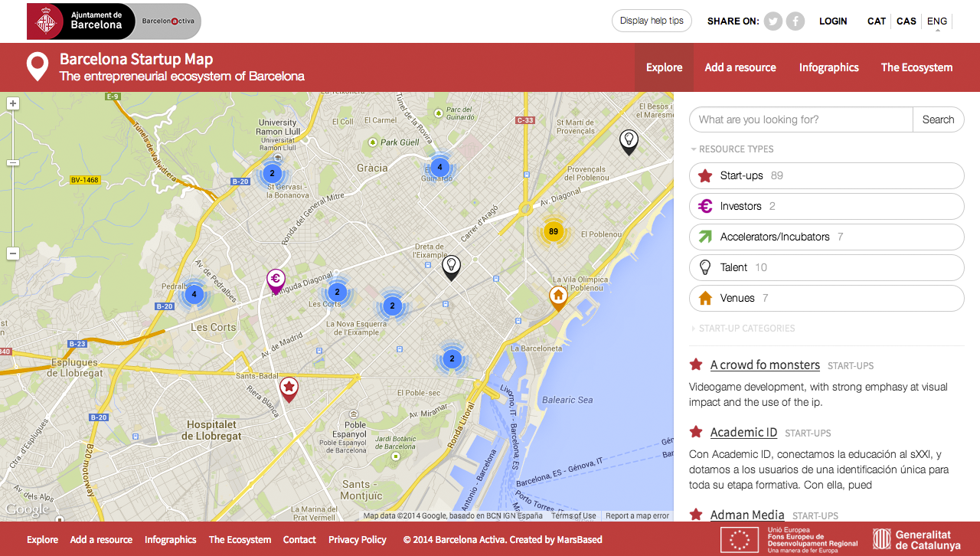Open the Academic ID startup entry
The width and height of the screenshot is (980, 556).
(743, 432)
